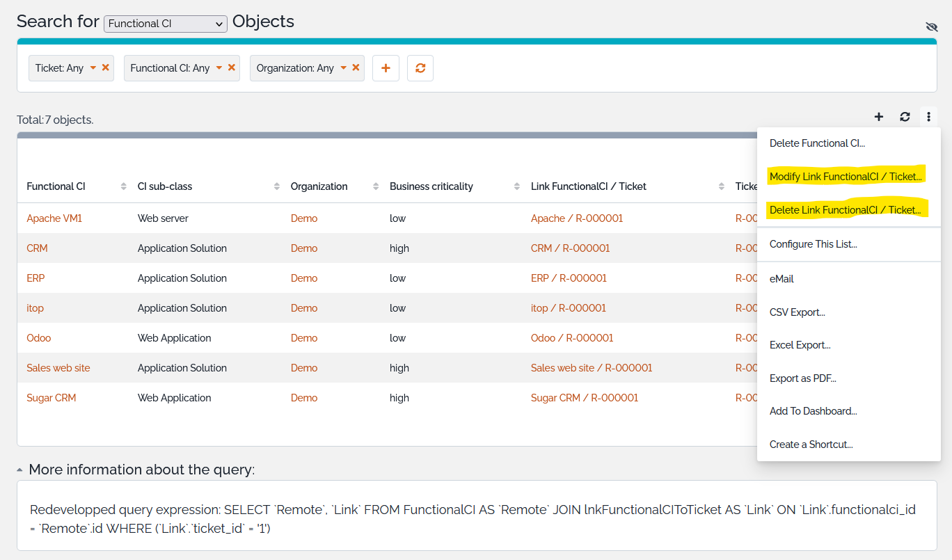Image resolution: width=952 pixels, height=560 pixels.
Task: Open the object class dropdown
Action: pos(166,24)
